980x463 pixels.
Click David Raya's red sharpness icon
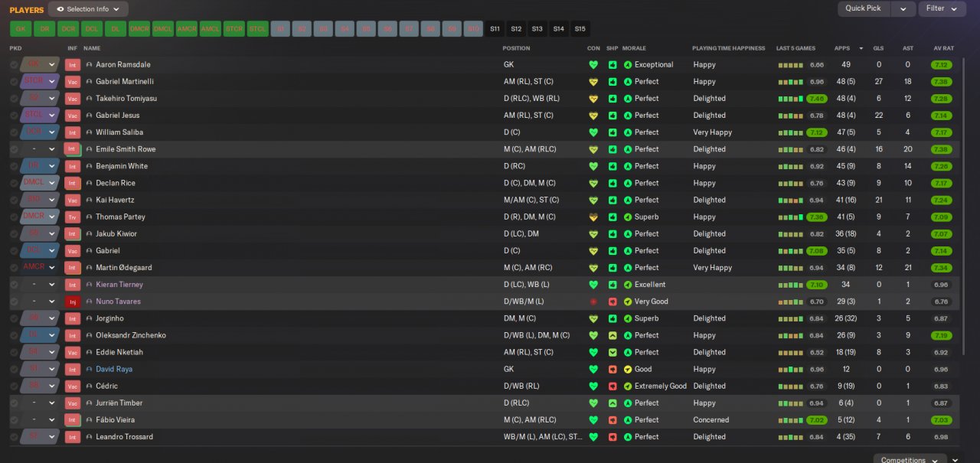click(x=612, y=369)
